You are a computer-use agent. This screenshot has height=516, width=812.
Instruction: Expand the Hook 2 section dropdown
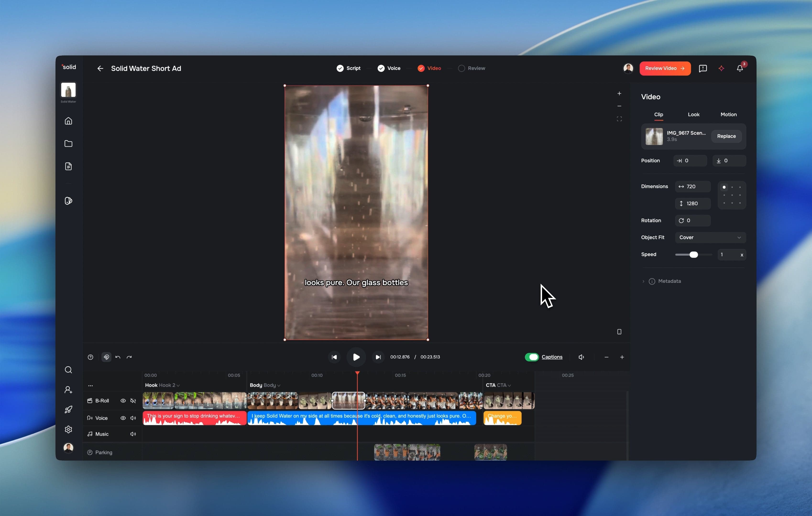click(169, 385)
